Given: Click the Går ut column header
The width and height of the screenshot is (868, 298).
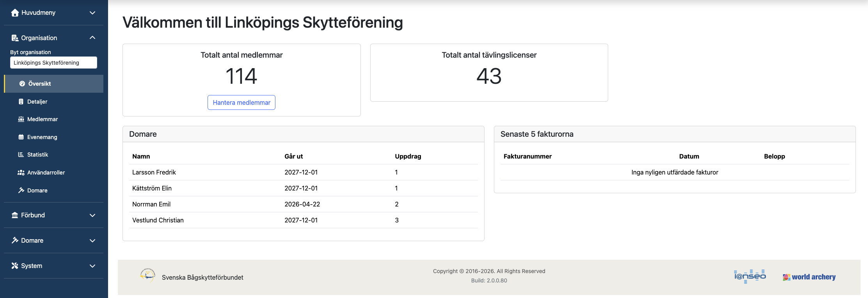Looking at the screenshot, I should pyautogui.click(x=293, y=156).
